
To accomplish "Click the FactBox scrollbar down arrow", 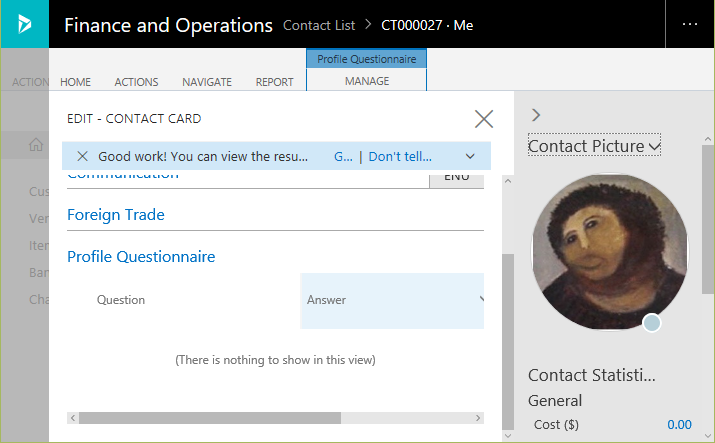I will point(708,436).
